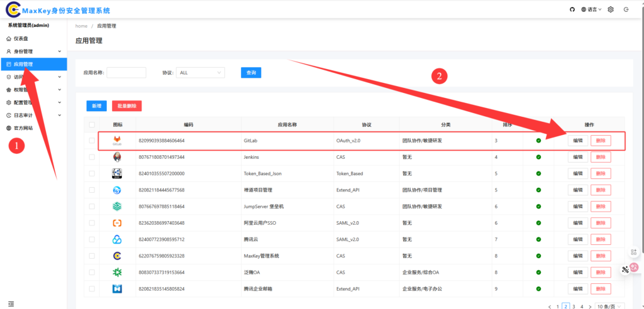The image size is (644, 309).
Task: Click the 应用名称 text input field
Action: point(126,73)
